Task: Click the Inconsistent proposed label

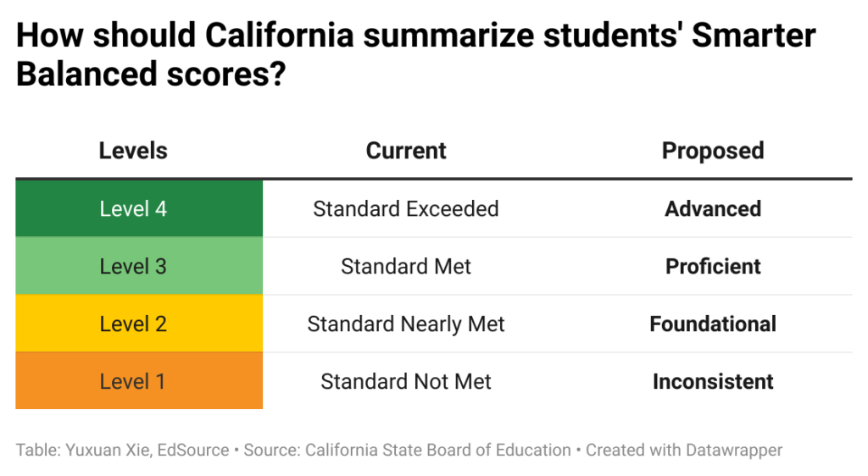Action: coord(713,381)
